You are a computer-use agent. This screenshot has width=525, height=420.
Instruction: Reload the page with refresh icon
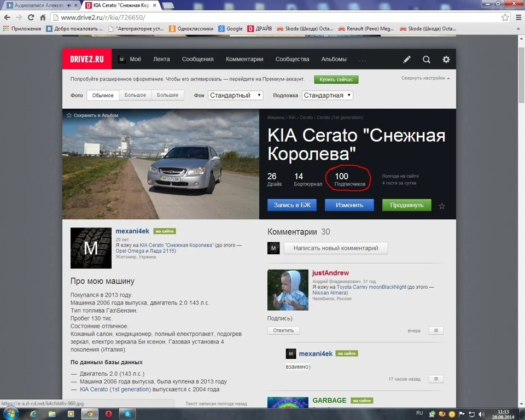pos(31,17)
